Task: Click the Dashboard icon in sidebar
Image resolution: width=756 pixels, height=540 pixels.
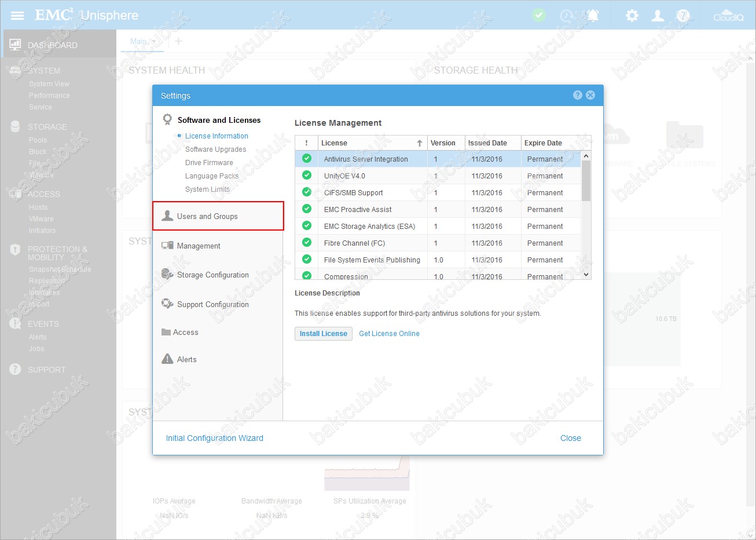Action: coord(15,45)
